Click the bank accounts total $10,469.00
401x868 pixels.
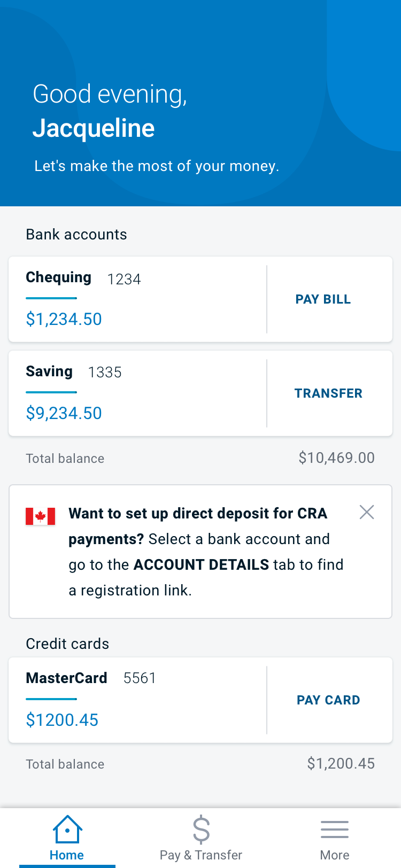tap(336, 458)
